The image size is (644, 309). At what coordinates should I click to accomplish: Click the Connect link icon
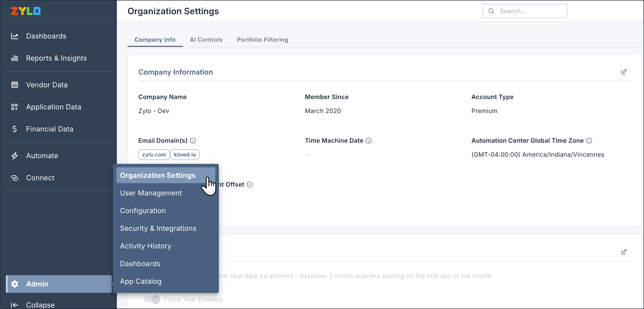tap(14, 178)
